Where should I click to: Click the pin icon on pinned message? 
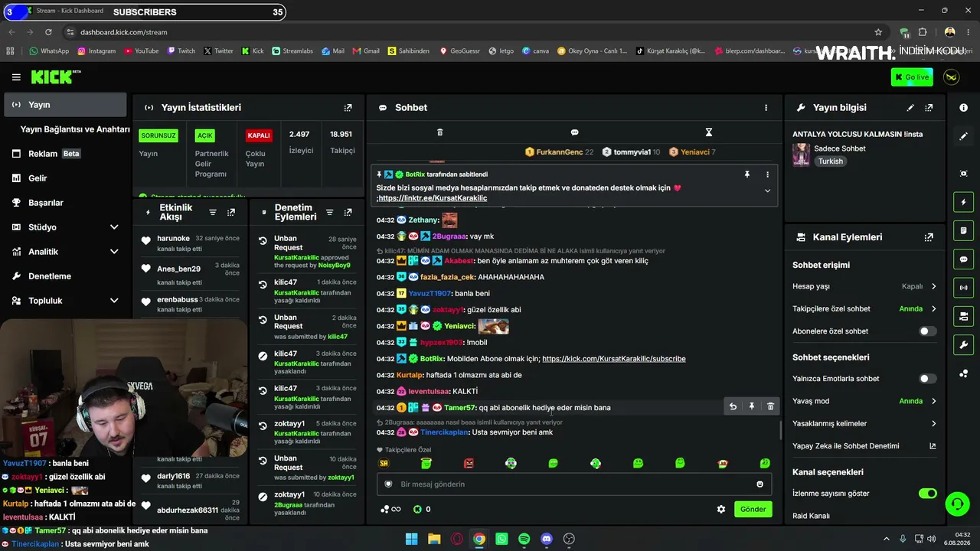(x=747, y=174)
